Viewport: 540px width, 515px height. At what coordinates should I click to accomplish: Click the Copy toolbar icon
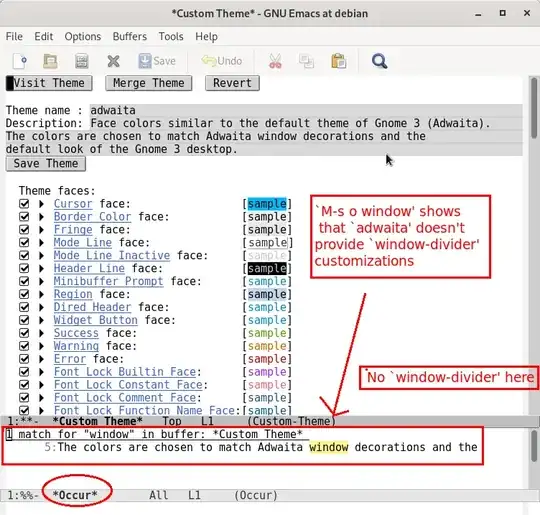coord(306,61)
